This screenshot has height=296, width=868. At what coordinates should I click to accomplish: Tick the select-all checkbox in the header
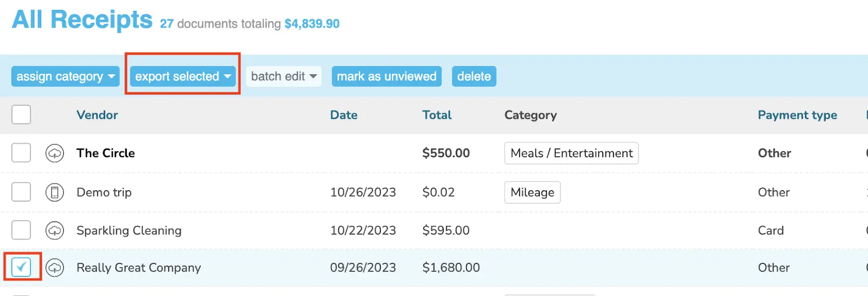pos(21,114)
